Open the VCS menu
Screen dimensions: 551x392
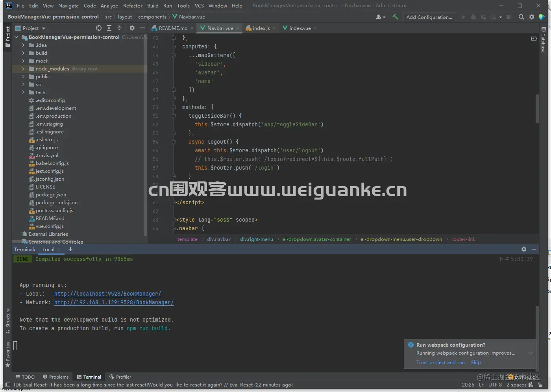click(x=199, y=6)
